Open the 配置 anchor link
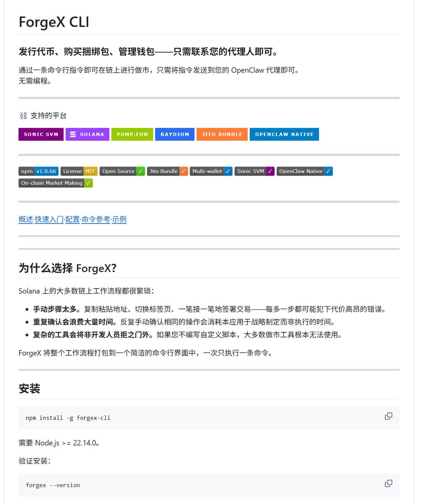This screenshot has height=504, width=421. (72, 219)
